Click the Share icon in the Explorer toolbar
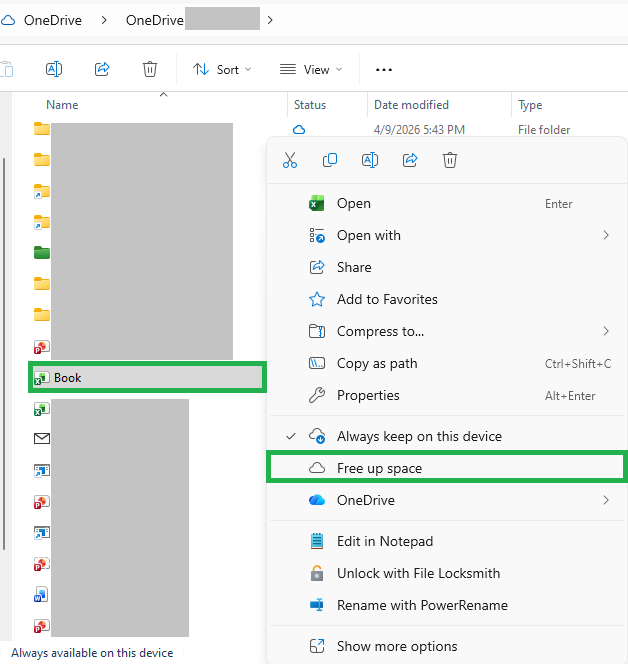This screenshot has width=628, height=664. (102, 69)
